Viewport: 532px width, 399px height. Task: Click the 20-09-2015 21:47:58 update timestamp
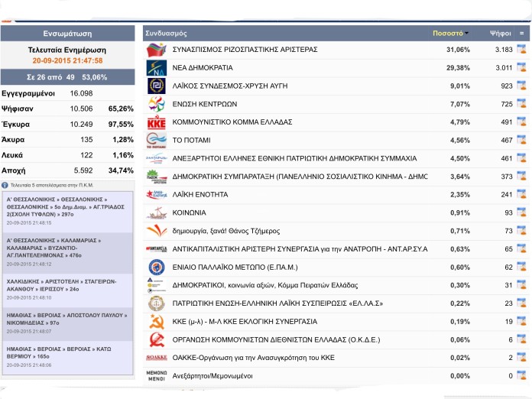click(x=67, y=60)
